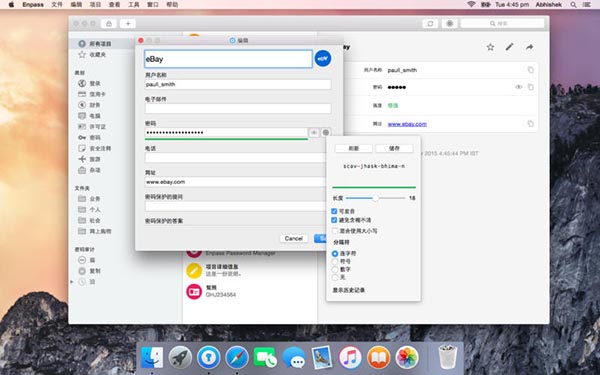Open the 编辑 (Edit) menu
The image size is (600, 375).
click(x=76, y=5)
